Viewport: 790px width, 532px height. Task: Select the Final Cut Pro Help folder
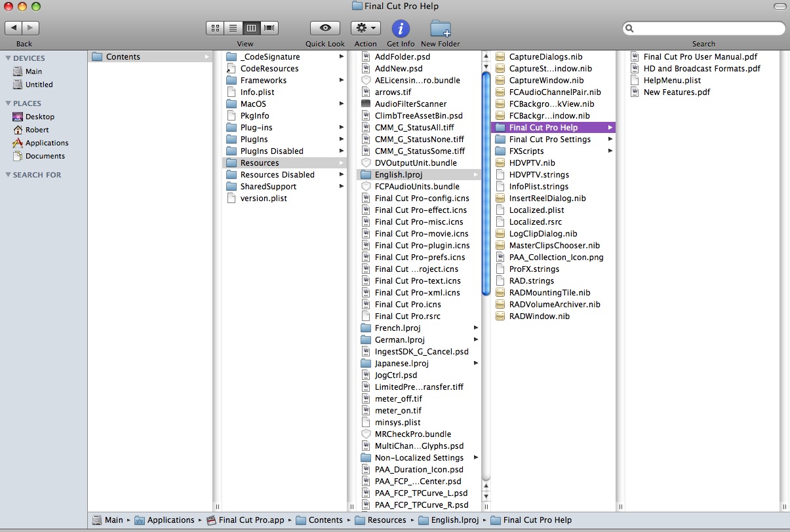(x=553, y=128)
